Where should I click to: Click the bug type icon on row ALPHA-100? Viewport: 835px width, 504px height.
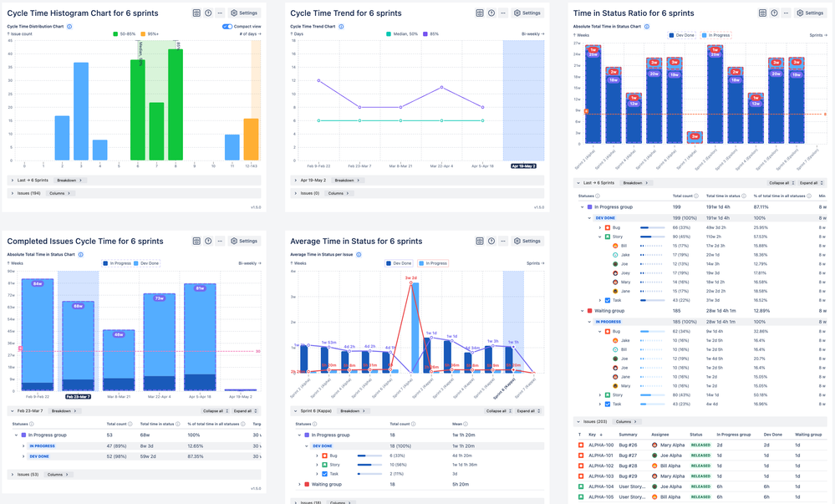point(580,444)
